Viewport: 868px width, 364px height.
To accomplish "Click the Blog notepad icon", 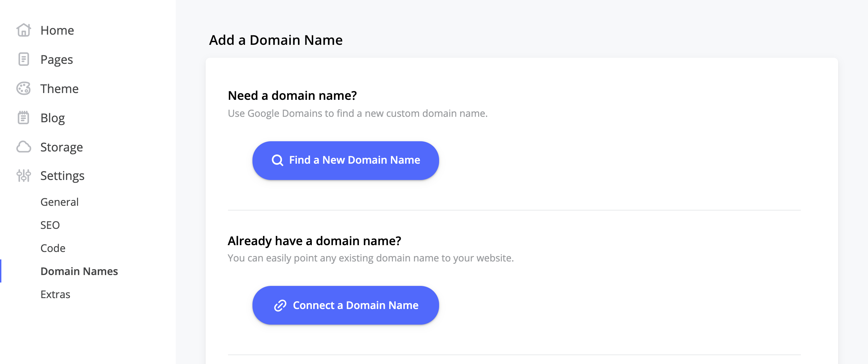I will [24, 118].
